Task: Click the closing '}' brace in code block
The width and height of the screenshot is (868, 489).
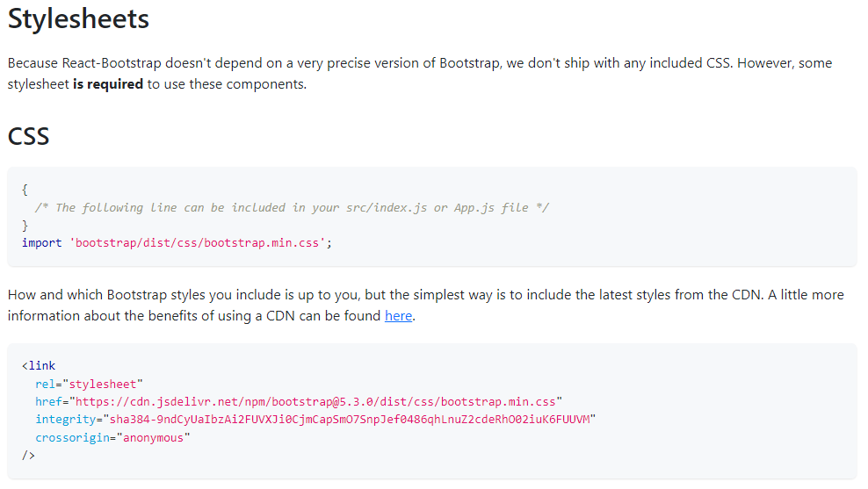Action: [x=25, y=225]
